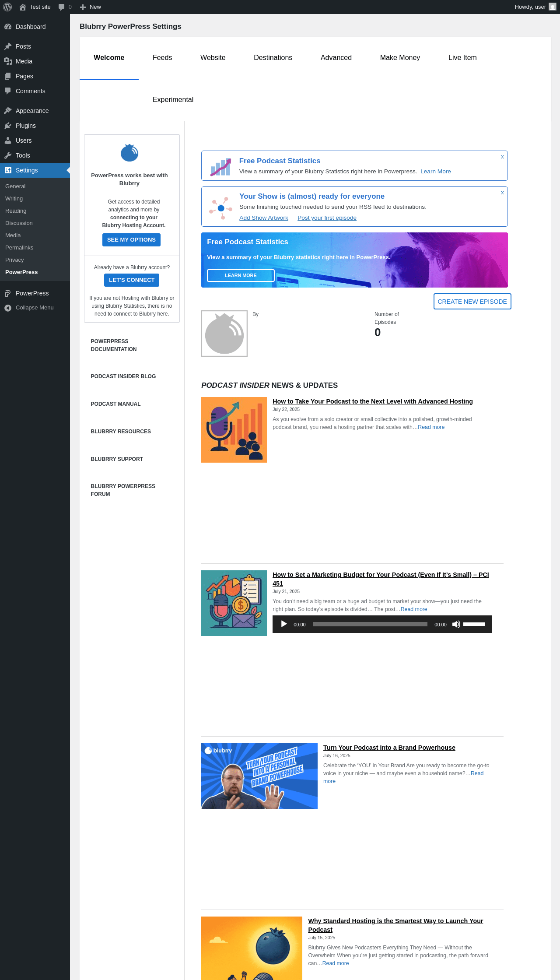This screenshot has width=560, height=980.
Task: Dismiss the Free Podcast Statistics notice
Action: (502, 157)
